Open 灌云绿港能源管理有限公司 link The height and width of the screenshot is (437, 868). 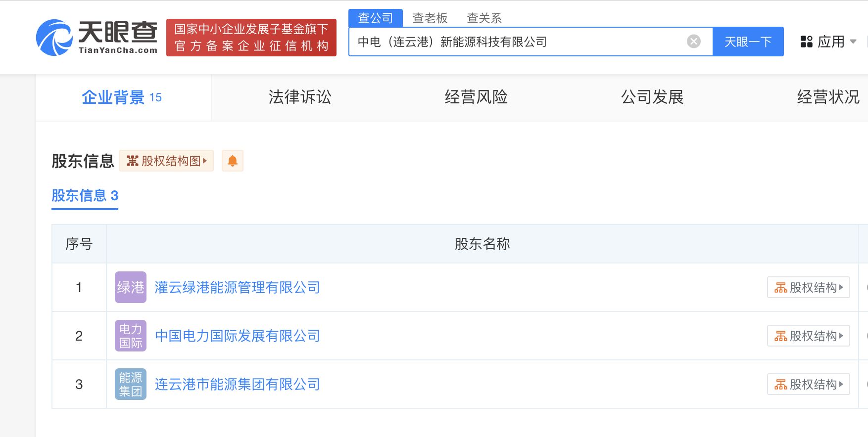[238, 287]
